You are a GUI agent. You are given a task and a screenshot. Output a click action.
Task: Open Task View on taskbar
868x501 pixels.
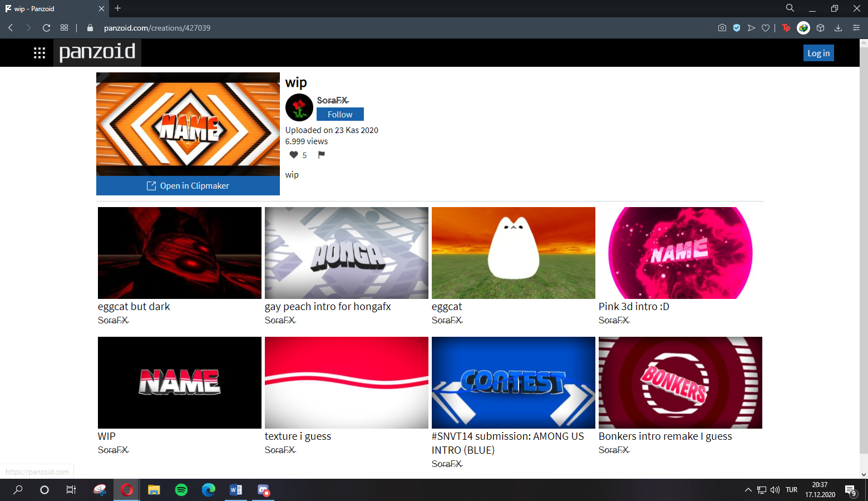point(71,490)
